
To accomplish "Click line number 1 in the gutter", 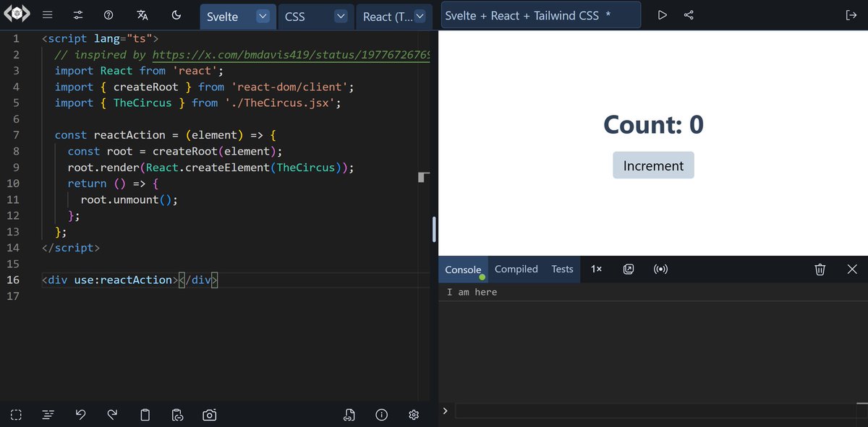I will tap(16, 38).
